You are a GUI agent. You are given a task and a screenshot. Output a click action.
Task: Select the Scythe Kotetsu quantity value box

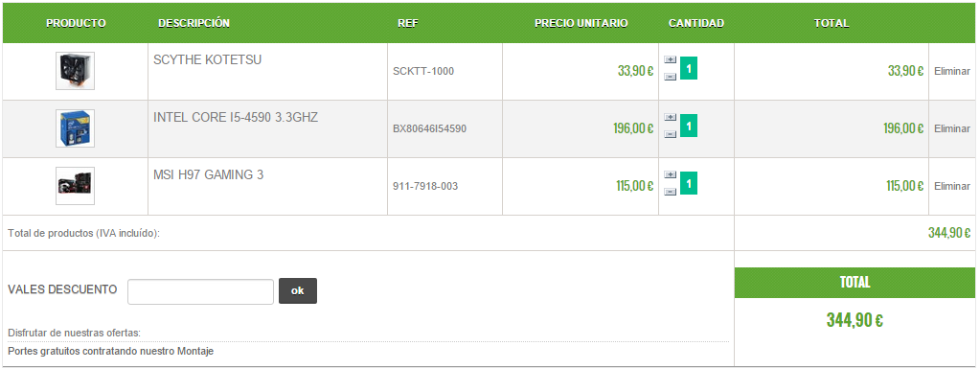tap(689, 68)
